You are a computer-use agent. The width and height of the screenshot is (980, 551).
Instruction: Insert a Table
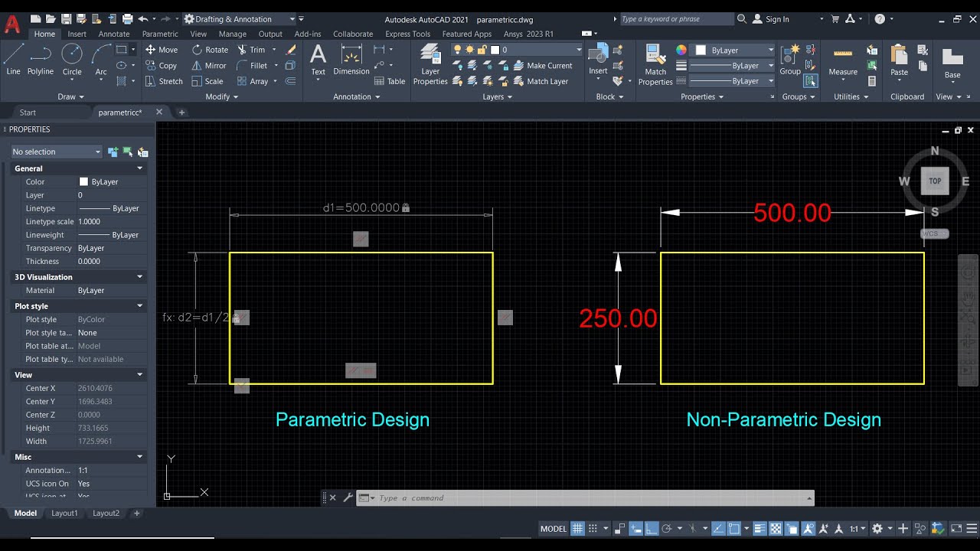[x=390, y=81]
